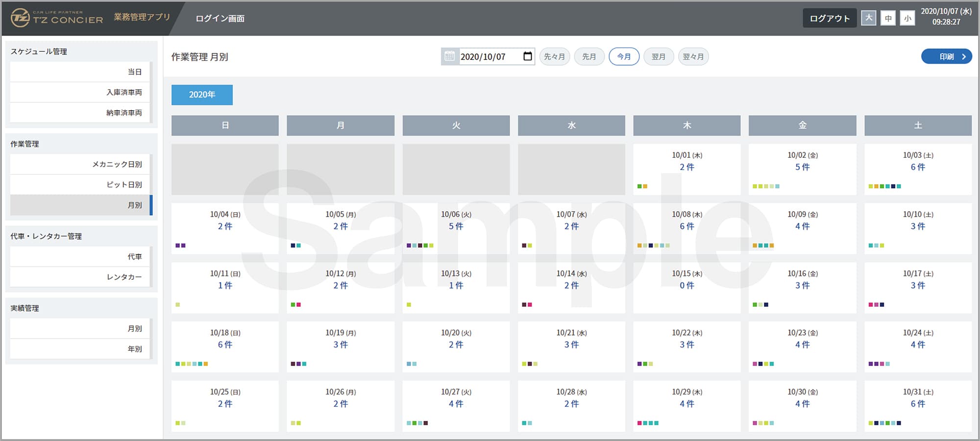Open the 10/18 day cell with 6件
980x441 pixels.
(225, 346)
